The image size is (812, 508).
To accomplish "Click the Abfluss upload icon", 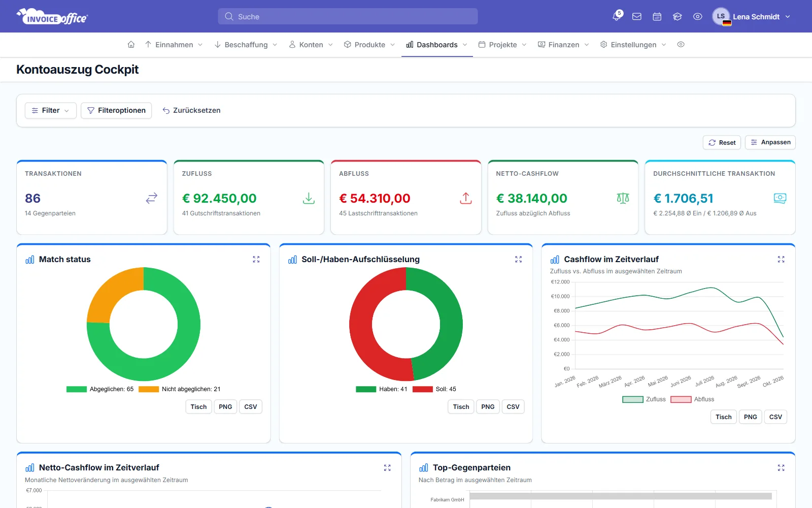I will coord(466,198).
